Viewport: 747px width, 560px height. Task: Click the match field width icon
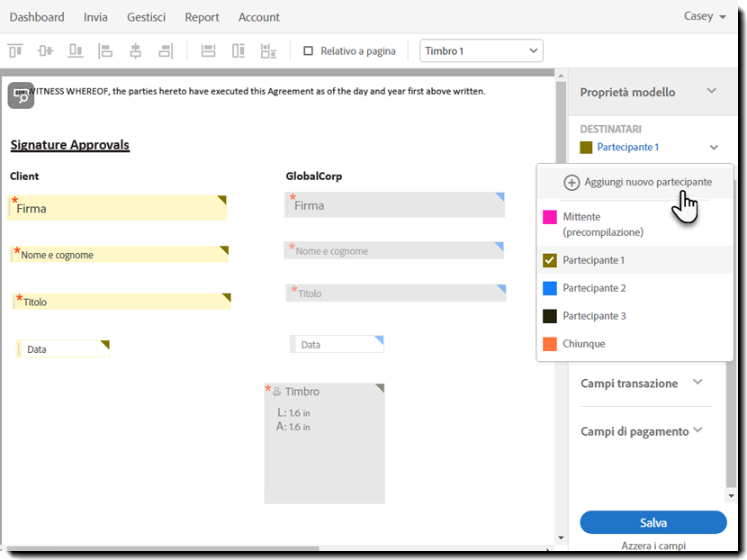[x=208, y=51]
